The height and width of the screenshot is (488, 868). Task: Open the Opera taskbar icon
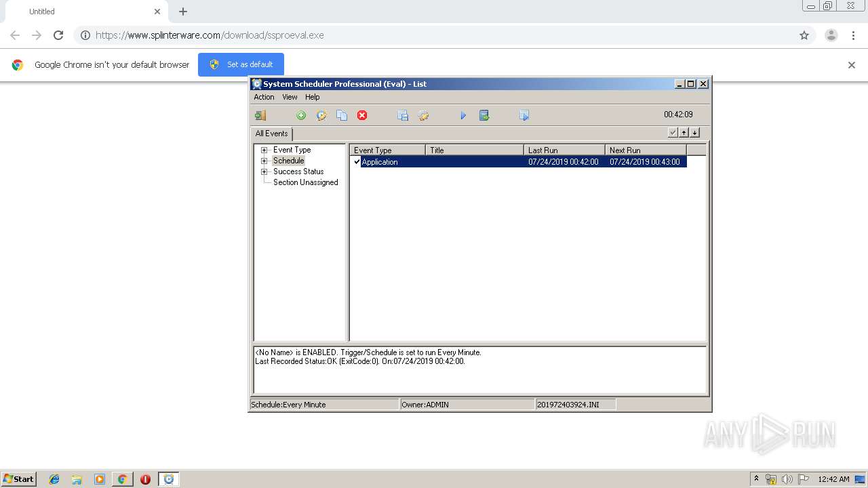pyautogui.click(x=145, y=479)
